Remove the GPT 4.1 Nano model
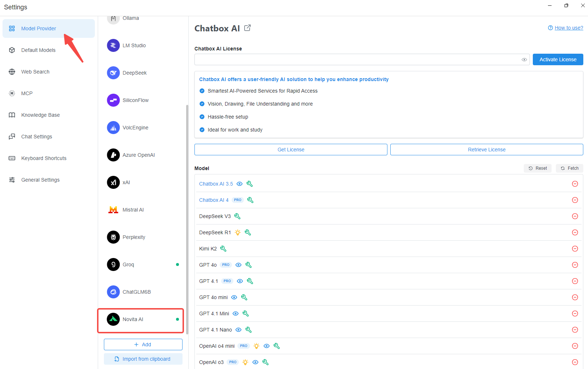 coord(575,330)
